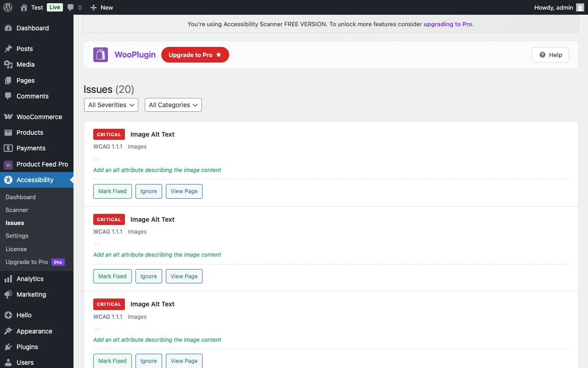
Task: Click the WordPress logo in the admin bar
Action: [x=7, y=7]
